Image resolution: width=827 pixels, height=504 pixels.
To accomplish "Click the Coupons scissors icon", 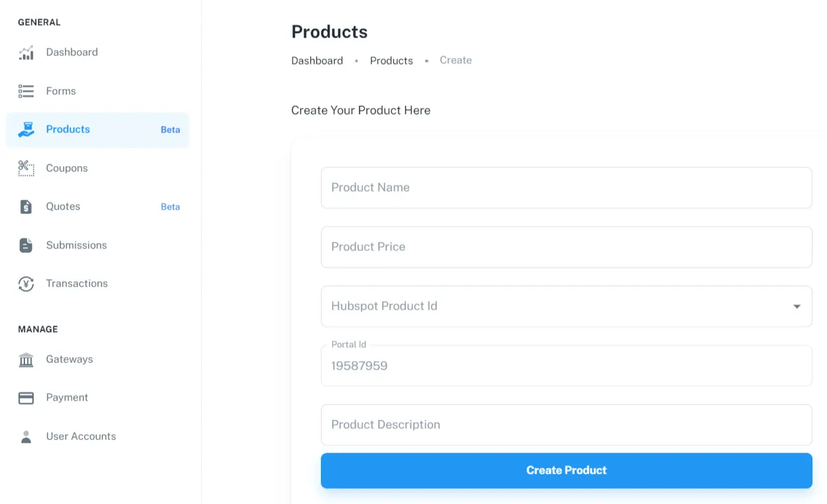I will [26, 168].
